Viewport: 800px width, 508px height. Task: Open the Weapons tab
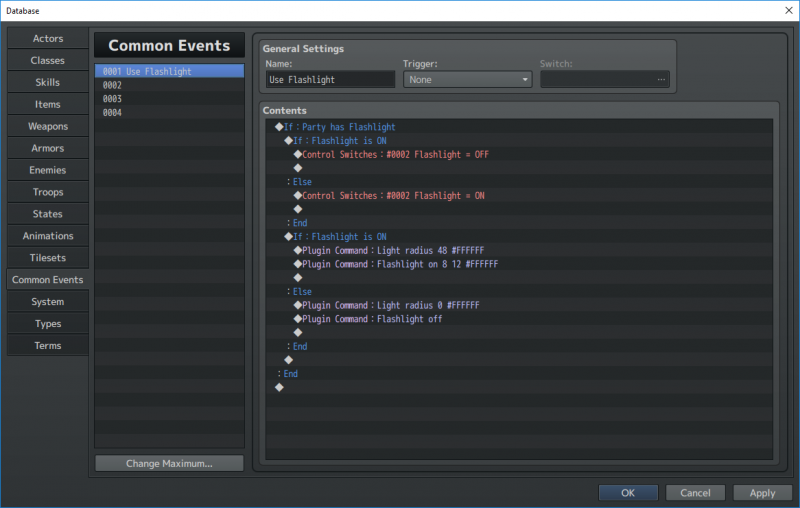click(48, 126)
